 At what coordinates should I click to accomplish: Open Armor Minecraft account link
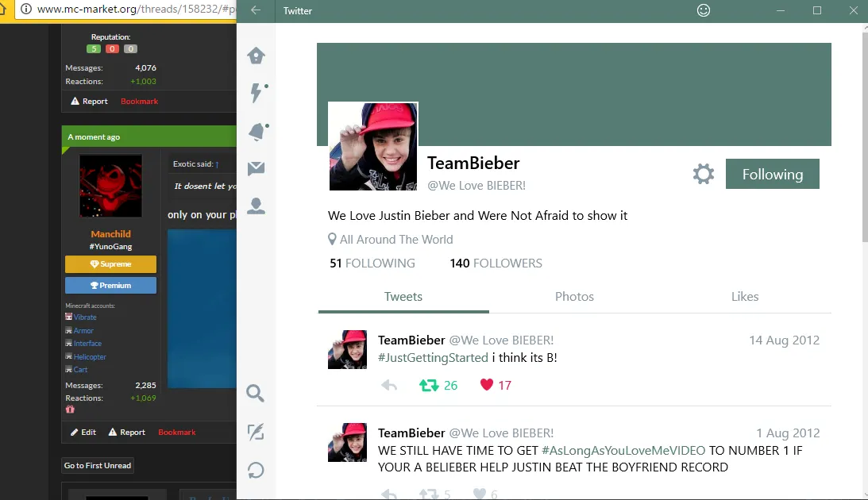point(83,331)
